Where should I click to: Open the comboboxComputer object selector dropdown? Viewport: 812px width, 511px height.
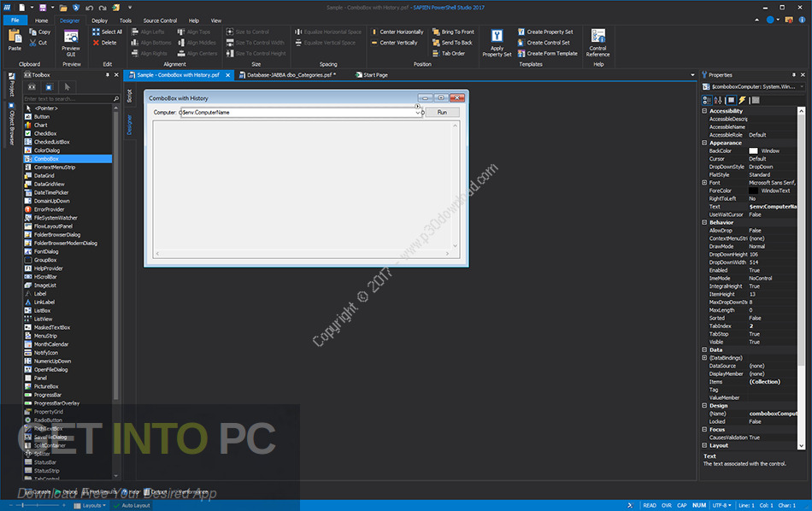(802, 86)
